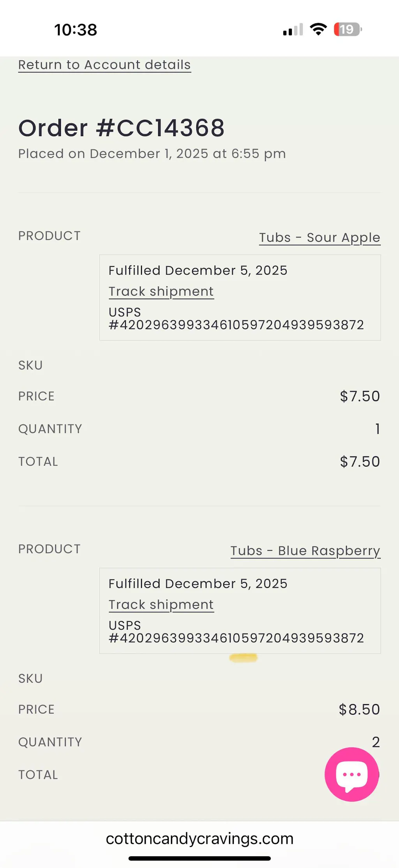The width and height of the screenshot is (399, 868).
Task: Track shipment for Sour Apple tub
Action: tap(161, 291)
